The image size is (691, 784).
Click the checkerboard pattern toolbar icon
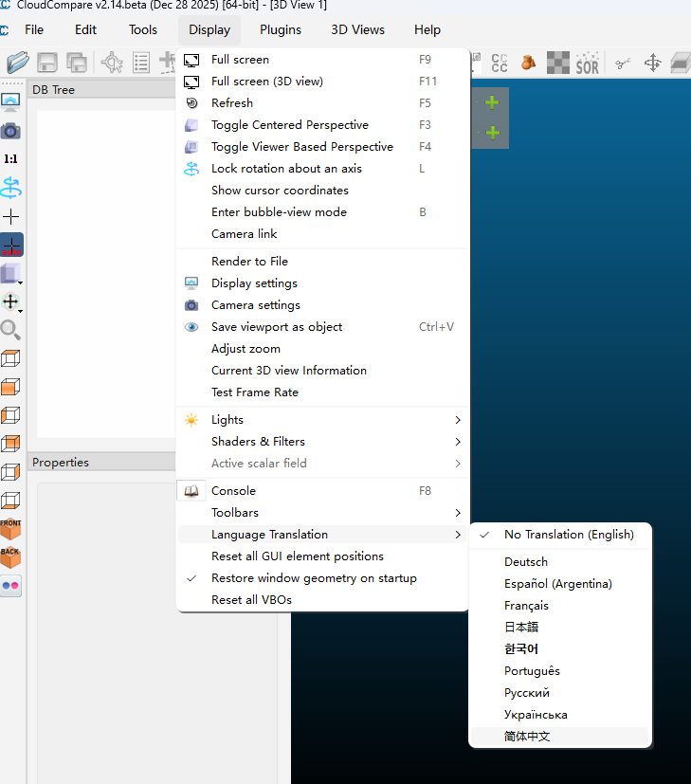click(x=558, y=63)
